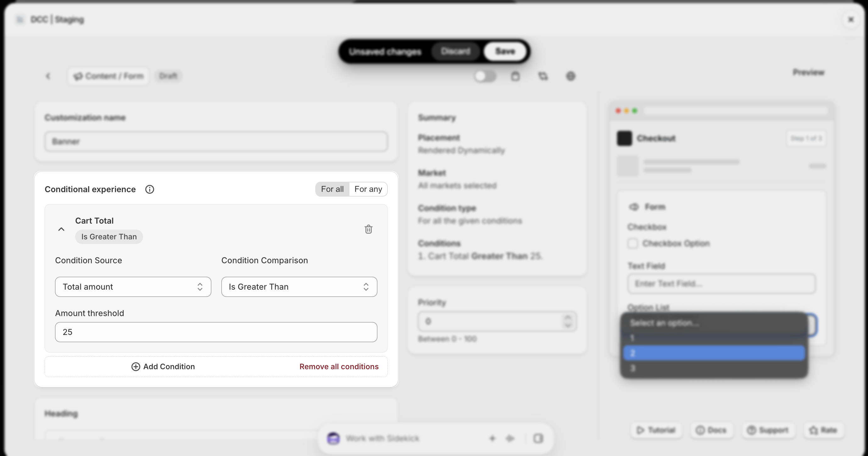Click the trash icon in top toolbar
Viewport: 868px width, 456px height.
tap(515, 76)
